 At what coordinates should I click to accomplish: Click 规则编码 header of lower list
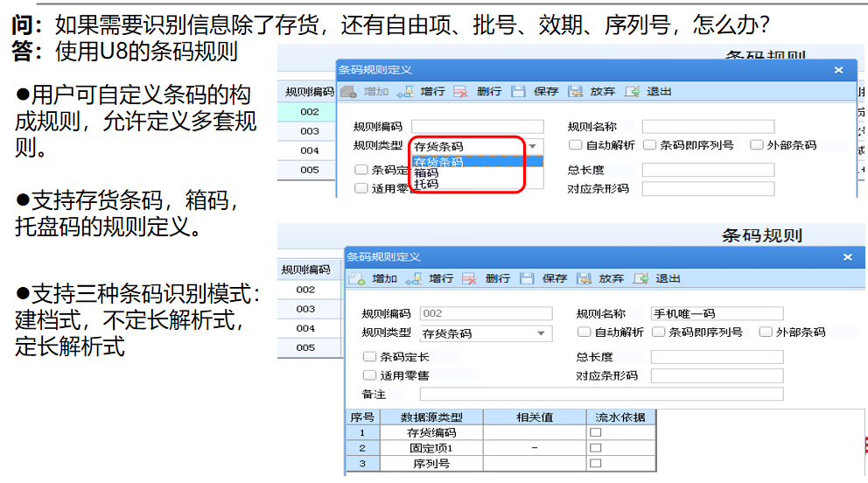[308, 269]
